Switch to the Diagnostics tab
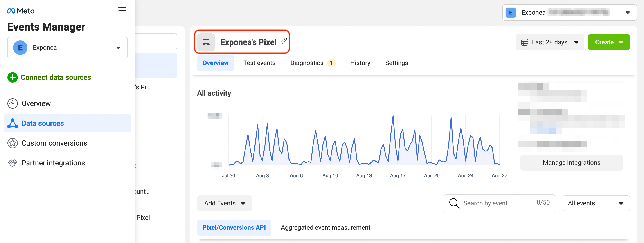The width and height of the screenshot is (644, 243). [x=307, y=63]
